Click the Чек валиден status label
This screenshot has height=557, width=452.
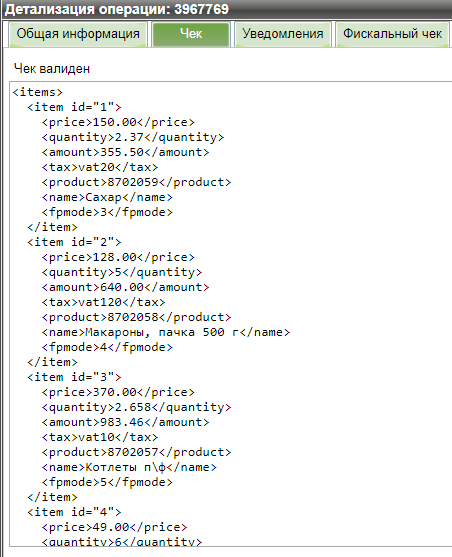tap(52, 69)
